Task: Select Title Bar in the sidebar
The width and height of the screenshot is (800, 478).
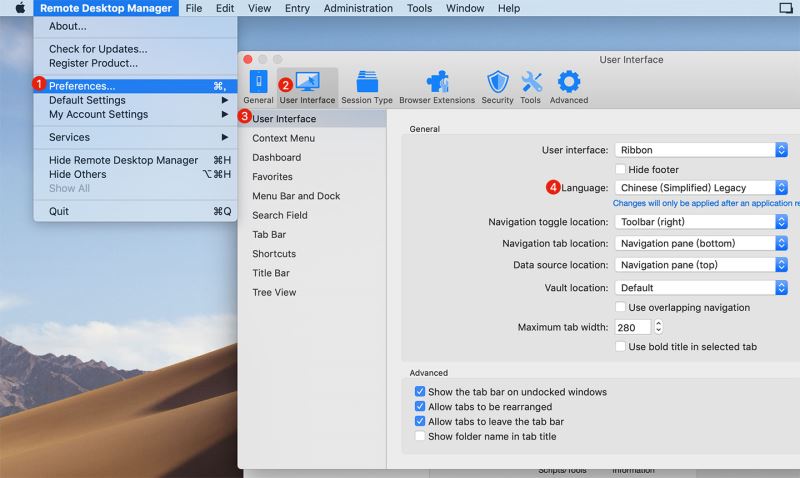Action: tap(312, 273)
